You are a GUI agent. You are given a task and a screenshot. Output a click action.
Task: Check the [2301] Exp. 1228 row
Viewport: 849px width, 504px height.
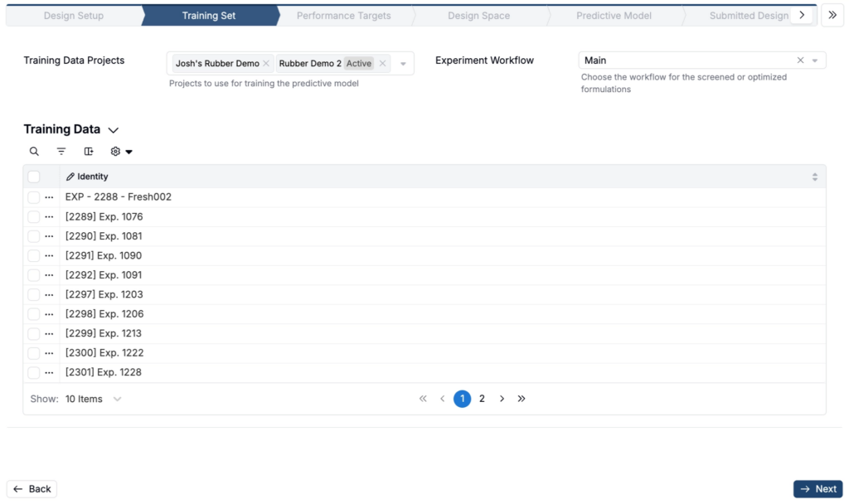33,372
